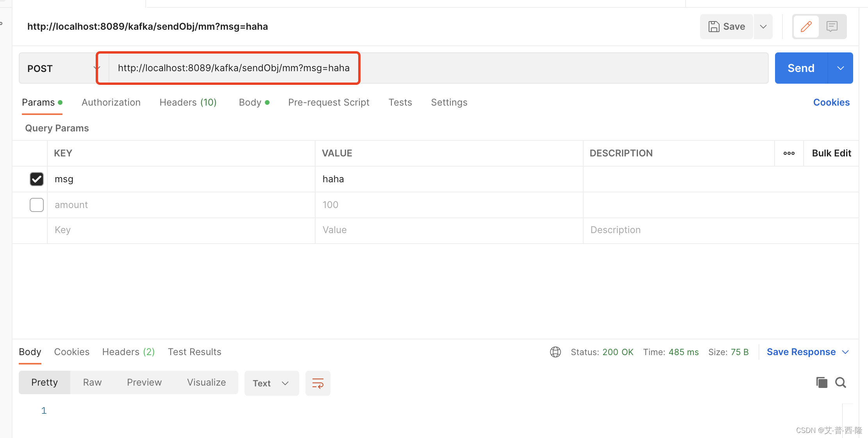Click inside the request URL field
Viewport: 868px width, 438px height.
point(234,68)
